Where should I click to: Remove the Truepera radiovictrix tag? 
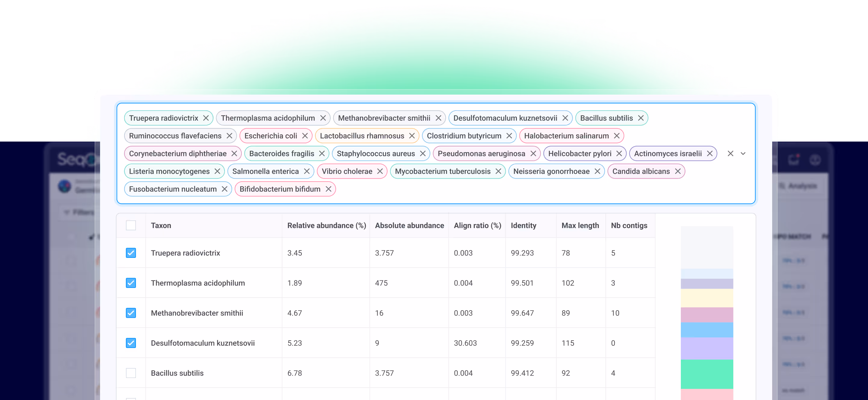(206, 118)
